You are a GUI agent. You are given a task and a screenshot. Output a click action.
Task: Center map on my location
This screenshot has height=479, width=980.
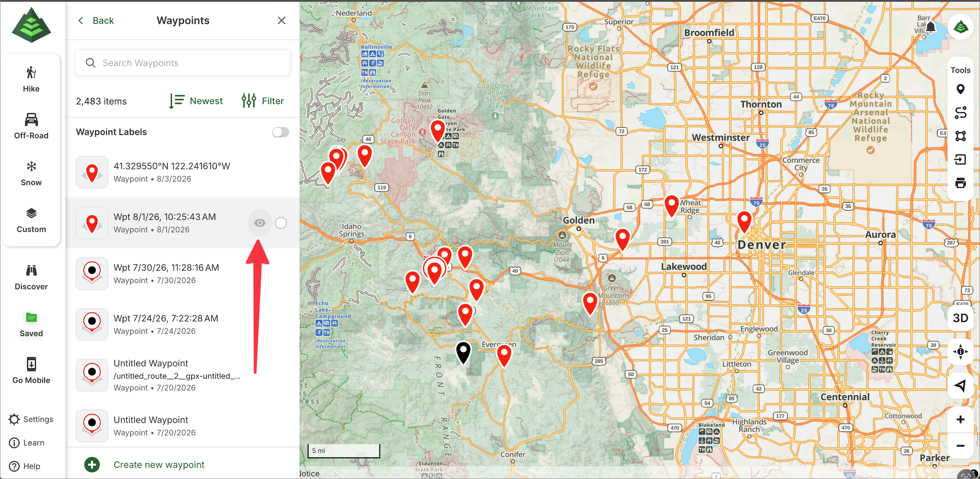tap(961, 385)
